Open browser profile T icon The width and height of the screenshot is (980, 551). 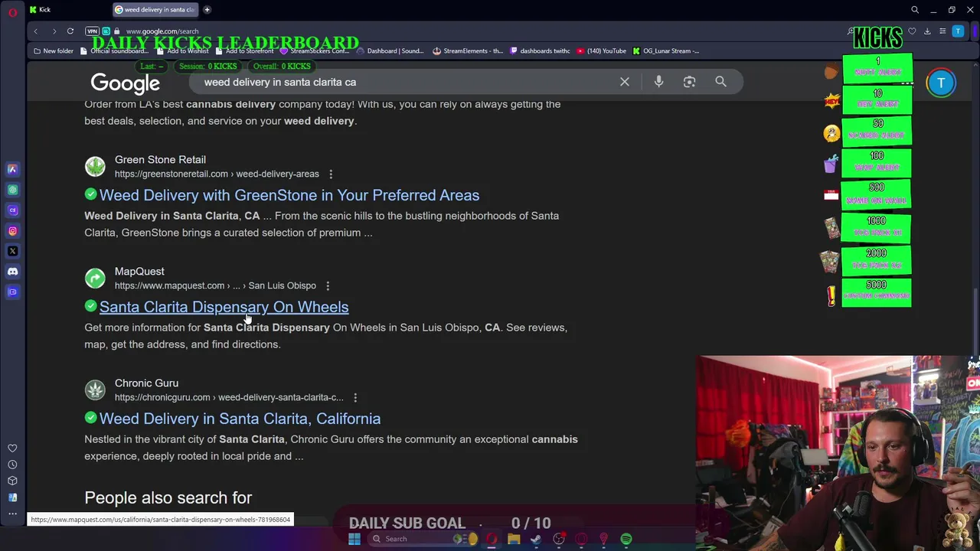[958, 31]
